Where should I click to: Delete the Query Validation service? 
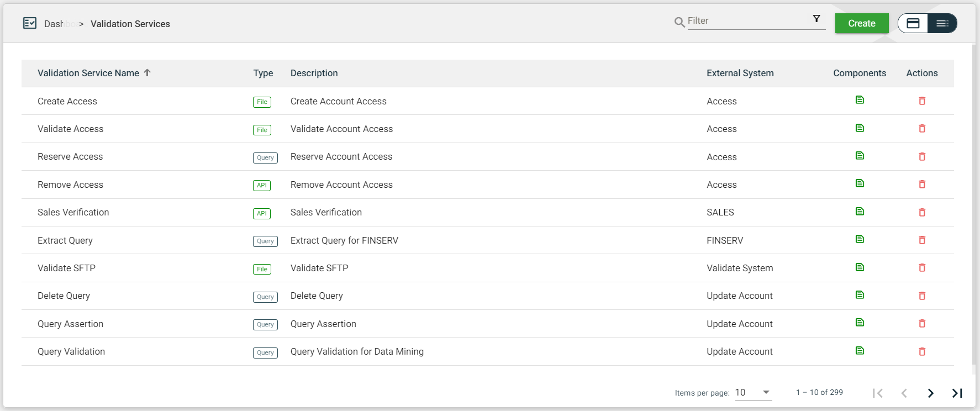(x=921, y=351)
